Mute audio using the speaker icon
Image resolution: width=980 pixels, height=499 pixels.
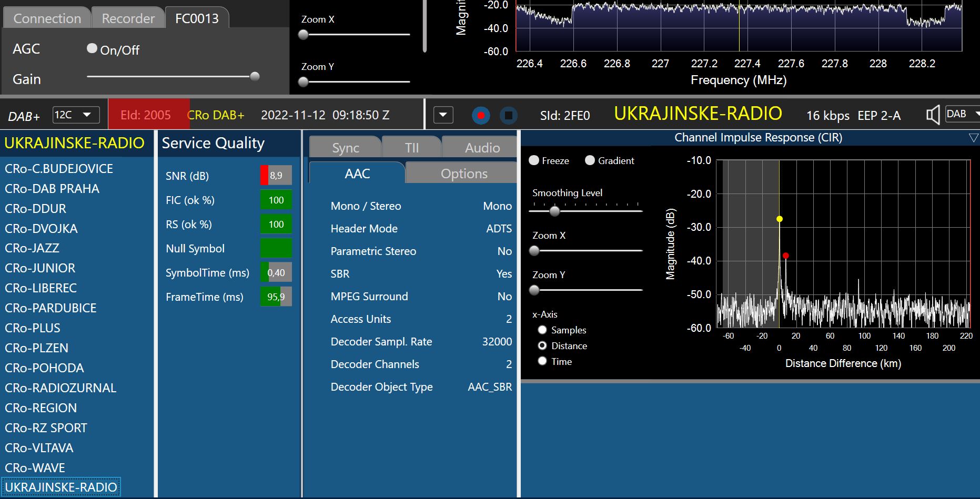tap(933, 115)
